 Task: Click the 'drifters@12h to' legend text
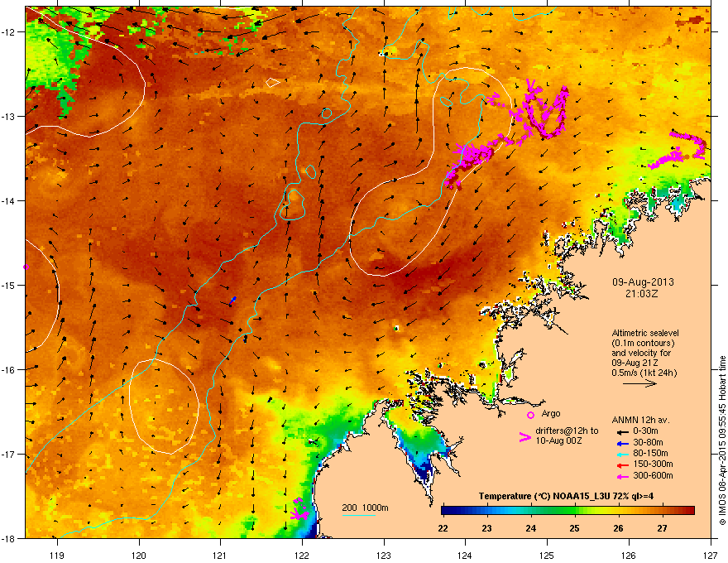coord(567,431)
